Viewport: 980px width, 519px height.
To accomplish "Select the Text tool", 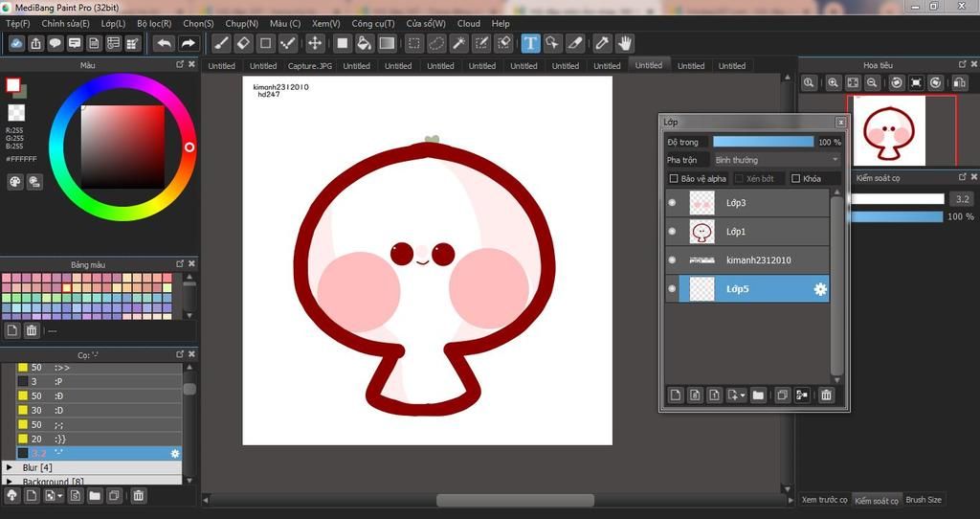I will click(x=530, y=43).
